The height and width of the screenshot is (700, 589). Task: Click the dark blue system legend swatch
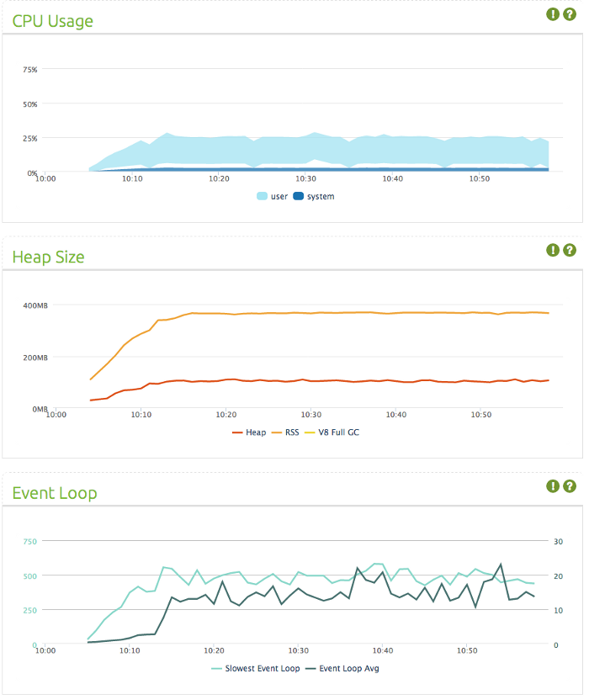(x=298, y=197)
